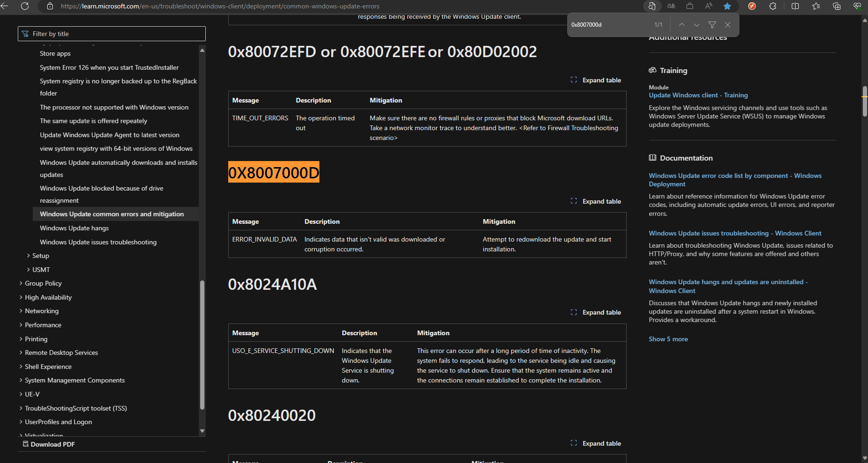This screenshot has width=868, height=463.
Task: Open Windows Update error code list by component link
Action: tap(735, 180)
